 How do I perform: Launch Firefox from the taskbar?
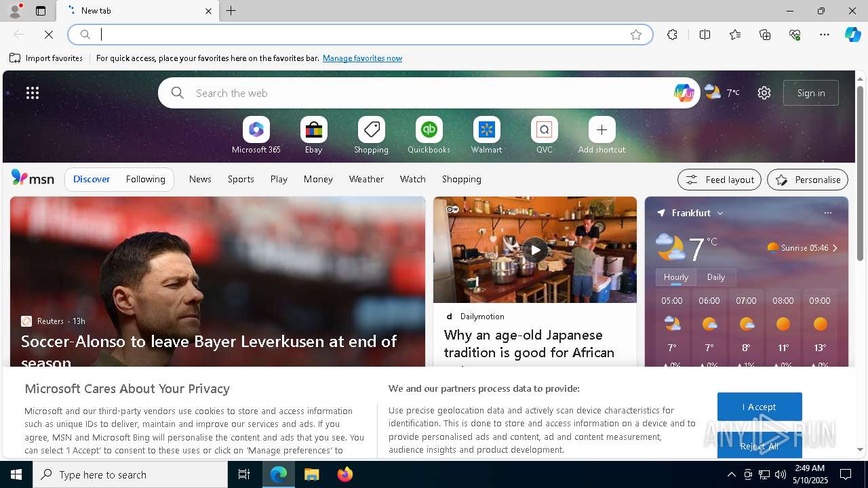pyautogui.click(x=345, y=474)
